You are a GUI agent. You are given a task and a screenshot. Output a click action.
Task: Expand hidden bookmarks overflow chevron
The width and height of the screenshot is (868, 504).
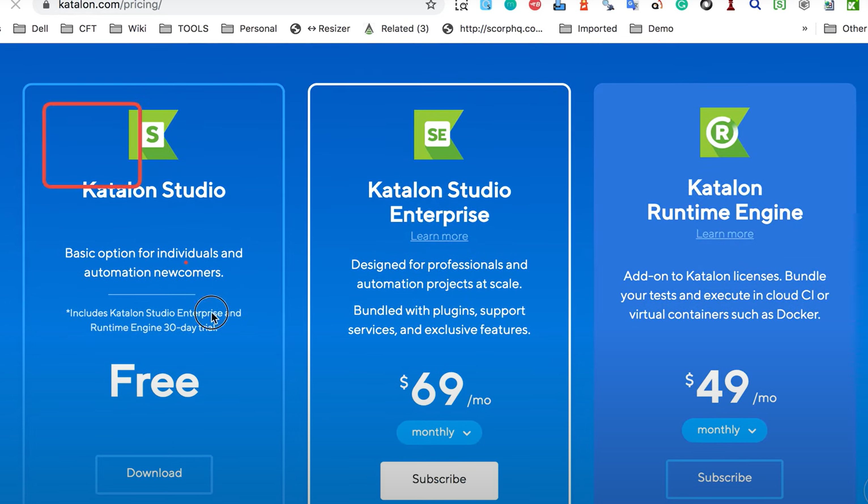(805, 29)
